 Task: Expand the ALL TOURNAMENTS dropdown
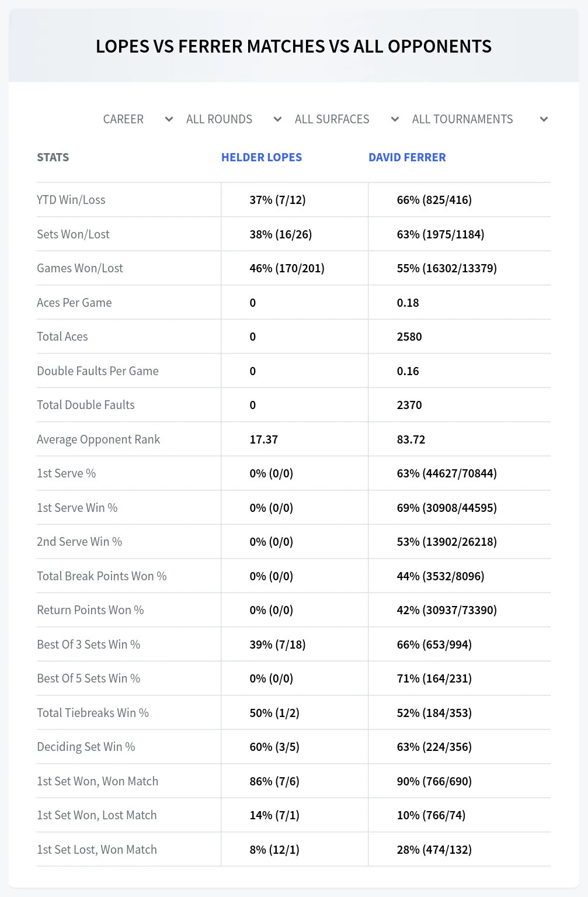pyautogui.click(x=480, y=119)
